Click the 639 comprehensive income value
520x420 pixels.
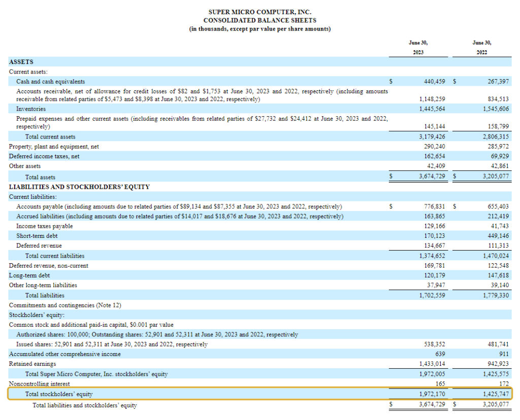coord(440,354)
